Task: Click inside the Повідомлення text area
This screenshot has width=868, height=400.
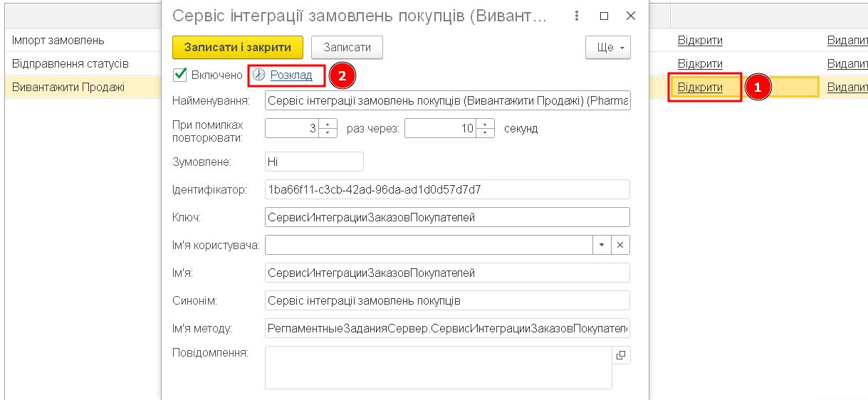Action: click(x=438, y=367)
